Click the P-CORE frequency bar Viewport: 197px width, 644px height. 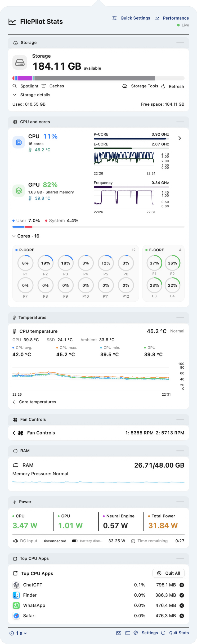[x=131, y=138]
